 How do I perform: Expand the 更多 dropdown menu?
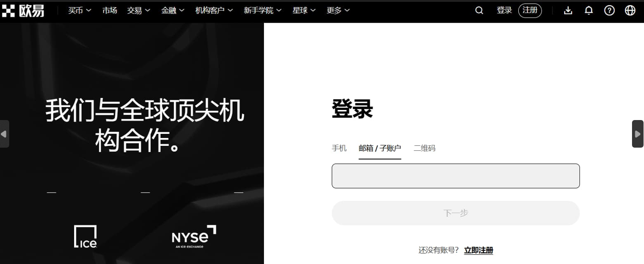pos(338,11)
